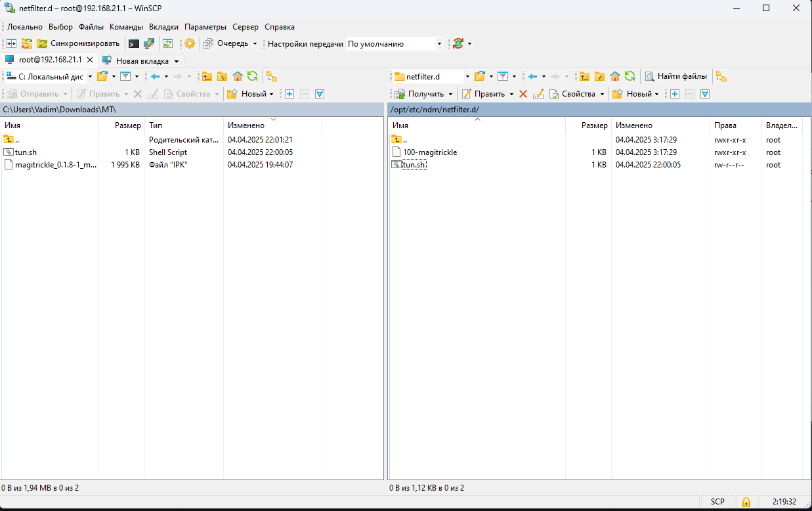Image resolution: width=812 pixels, height=511 pixels.
Task: Open the Справка menu
Action: point(280,27)
